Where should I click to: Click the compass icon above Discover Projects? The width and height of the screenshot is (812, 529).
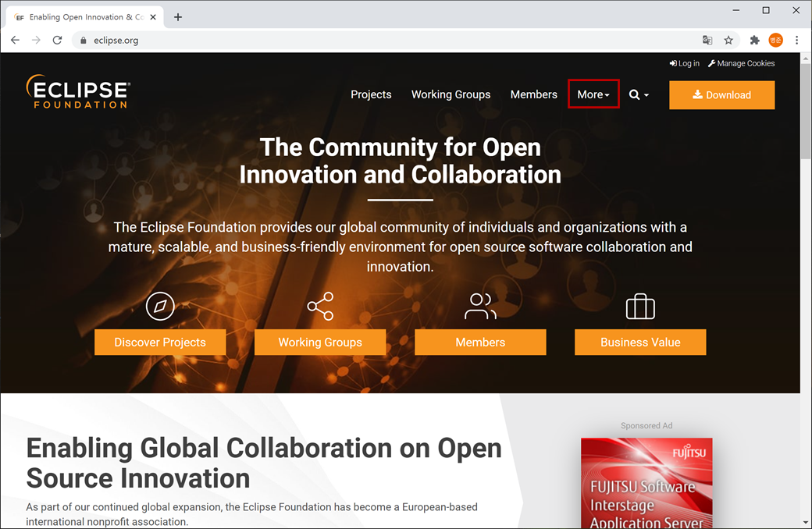click(x=160, y=306)
